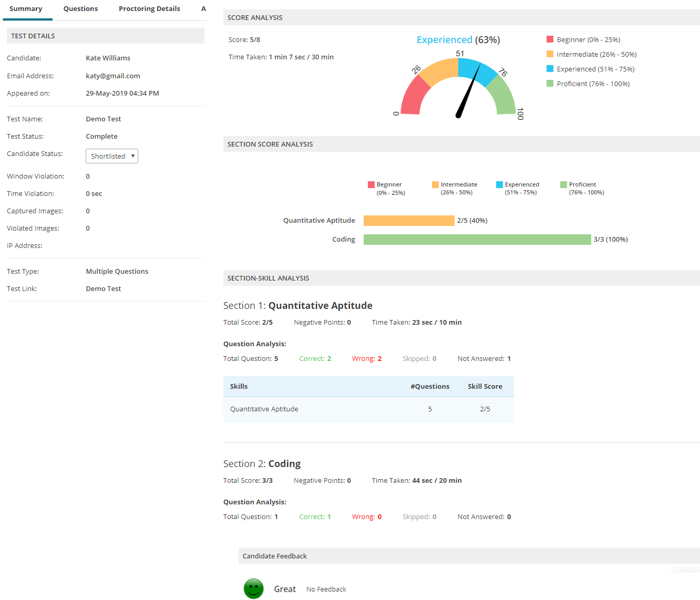Click the Proficient legend square in Section Score Analysis
Image resolution: width=700 pixels, height=600 pixels.
[563, 184]
